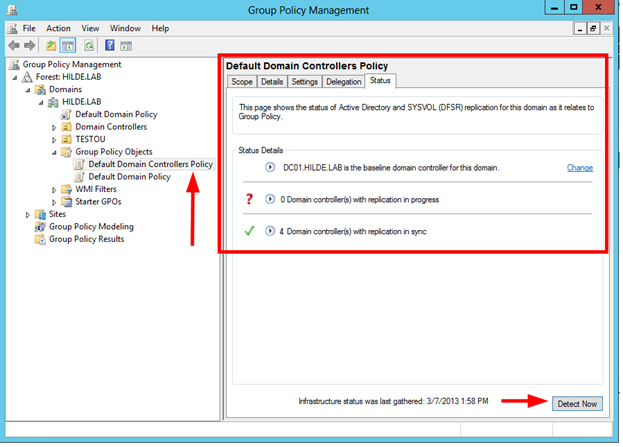
Task: Open the File menu
Action: click(x=29, y=28)
